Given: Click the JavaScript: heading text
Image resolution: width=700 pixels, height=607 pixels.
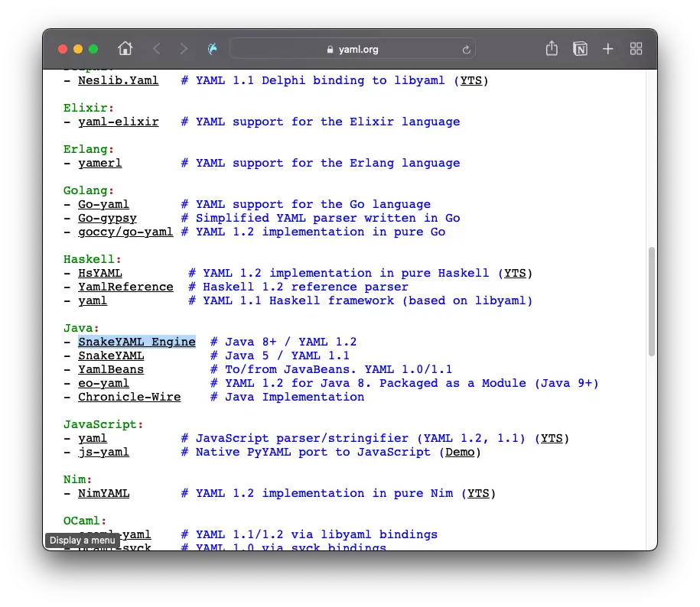Looking at the screenshot, I should [103, 424].
